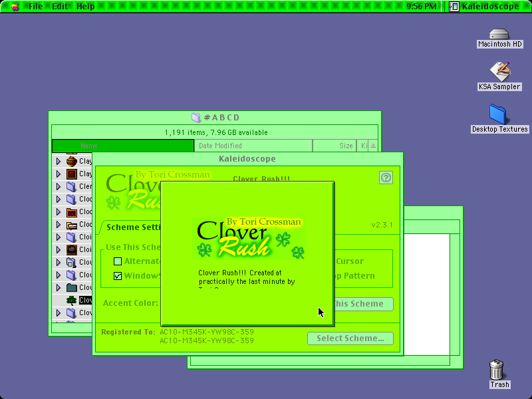Click the Registered To: label
Viewport: 532px width, 399px height.
(128, 332)
